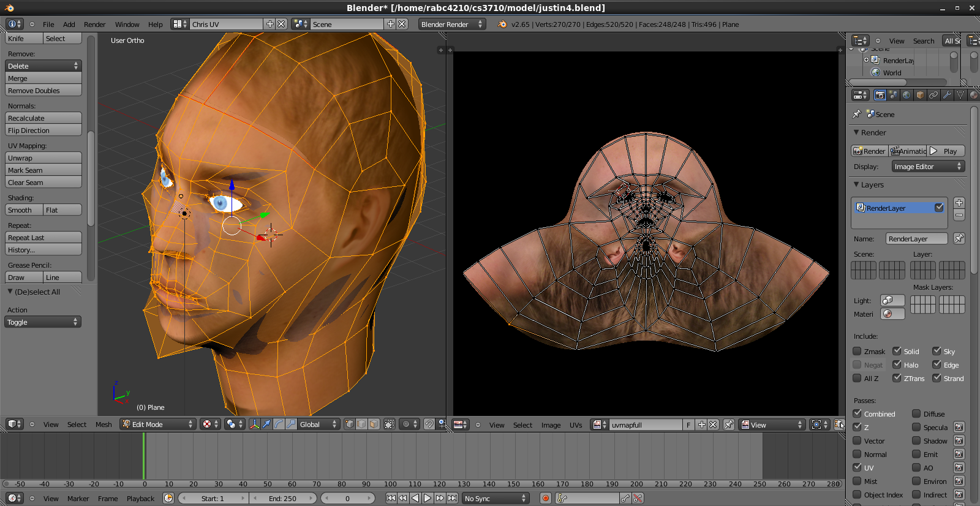Disable the Combined pass checkbox

858,413
